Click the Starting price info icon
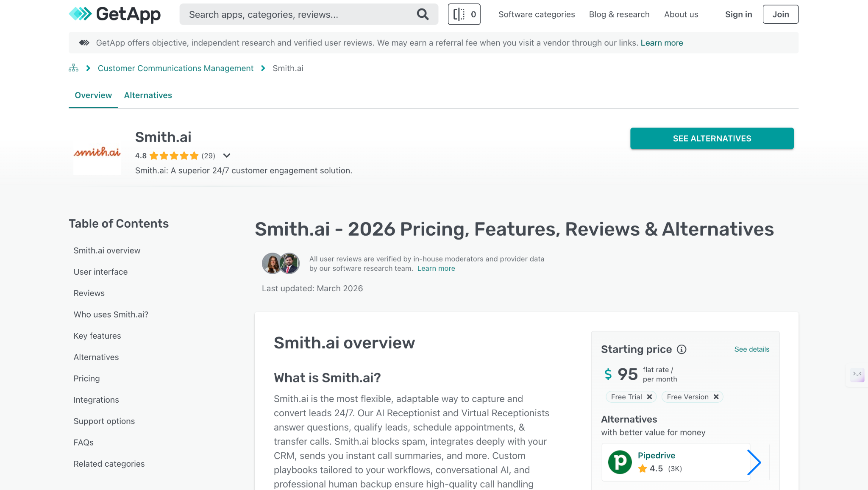This screenshot has width=868, height=490. pos(682,349)
